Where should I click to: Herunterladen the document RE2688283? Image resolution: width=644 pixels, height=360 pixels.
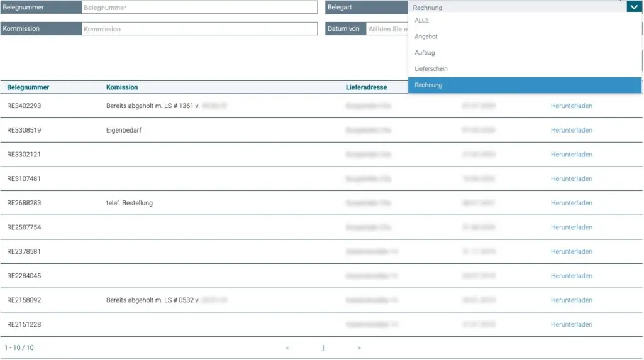point(571,204)
